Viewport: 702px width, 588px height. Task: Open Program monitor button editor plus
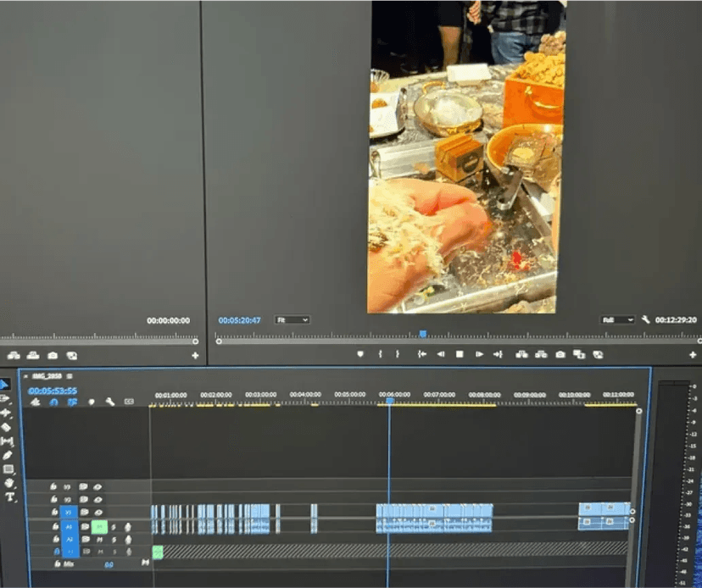click(x=693, y=355)
